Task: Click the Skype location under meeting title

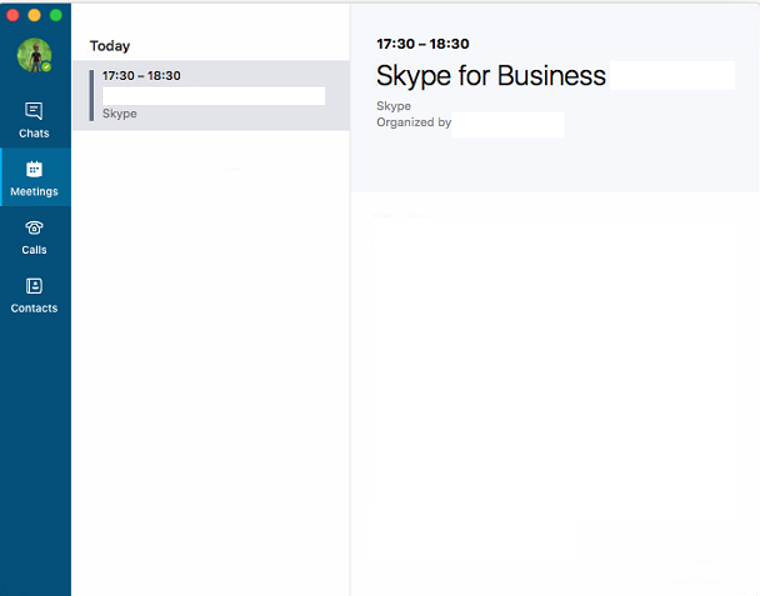Action: coord(393,106)
